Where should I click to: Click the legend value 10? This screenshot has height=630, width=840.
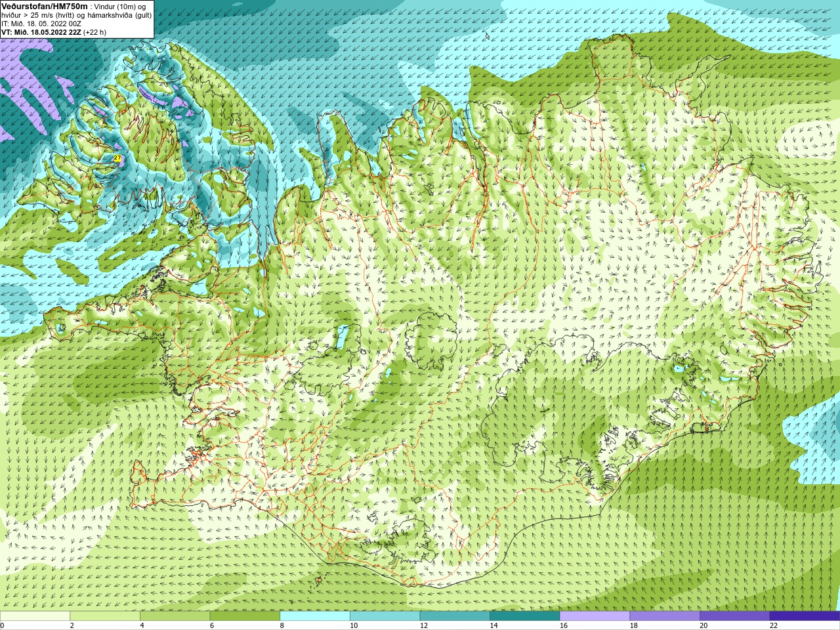point(354,625)
